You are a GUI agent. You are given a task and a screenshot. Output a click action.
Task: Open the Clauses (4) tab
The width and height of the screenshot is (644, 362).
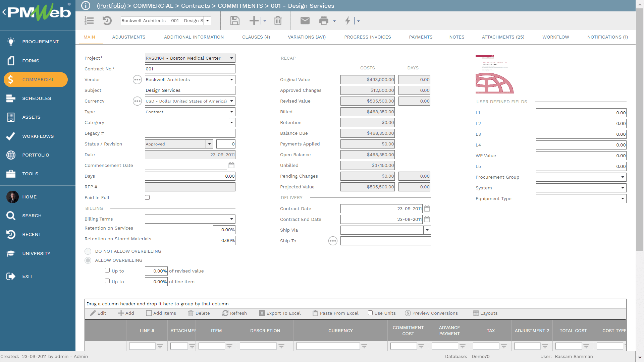pos(256,37)
